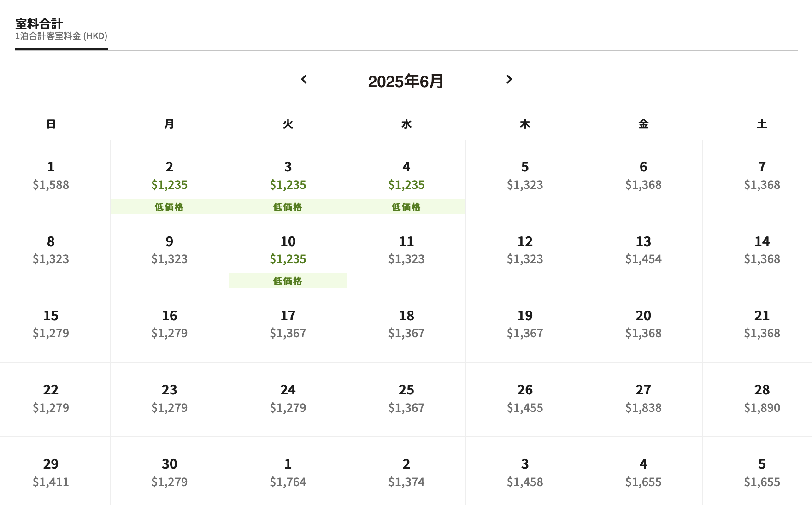Click June 10 low-price date
The image size is (812, 505).
click(x=288, y=251)
